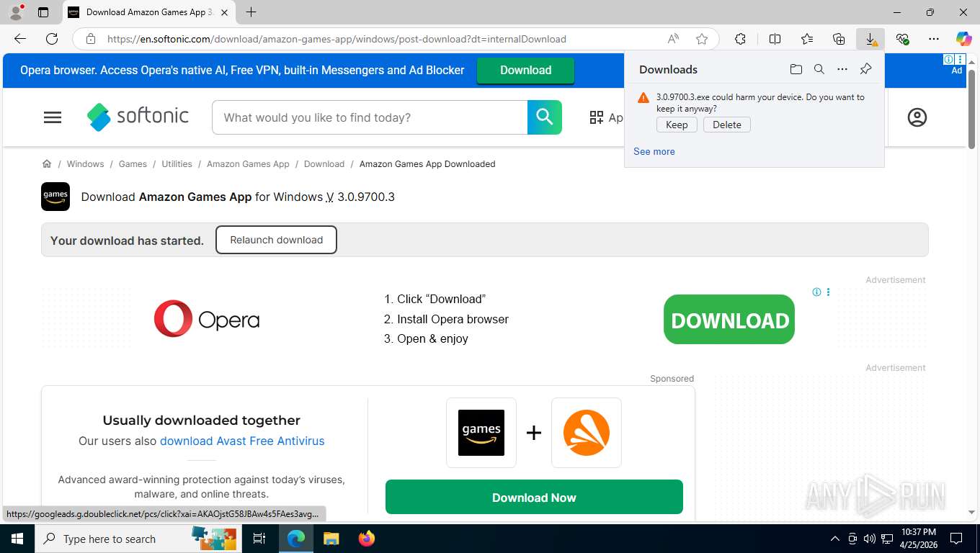Launch Firefox from taskbar

tap(367, 539)
